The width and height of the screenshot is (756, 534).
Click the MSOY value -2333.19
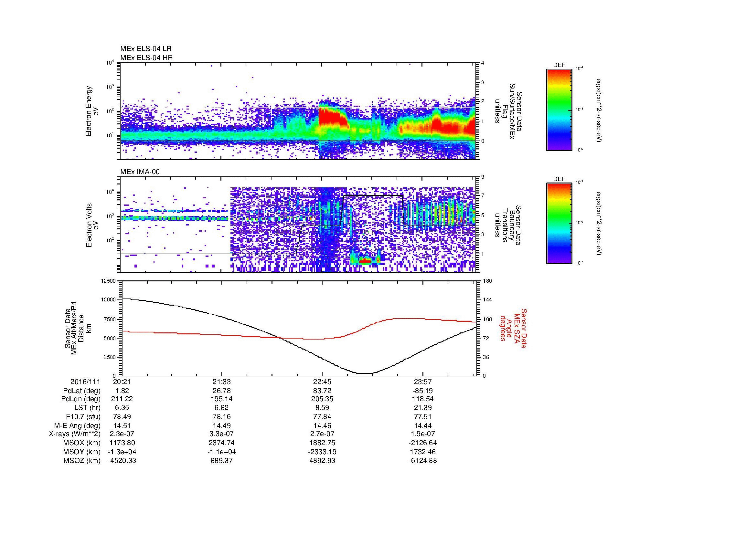tap(322, 452)
